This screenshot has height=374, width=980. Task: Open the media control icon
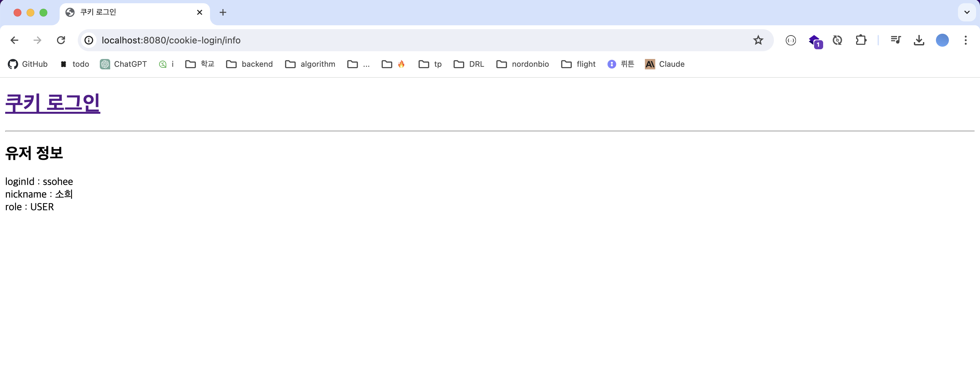point(895,40)
